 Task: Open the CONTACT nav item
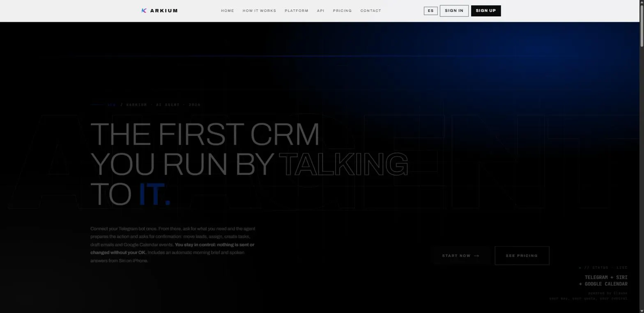(371, 11)
